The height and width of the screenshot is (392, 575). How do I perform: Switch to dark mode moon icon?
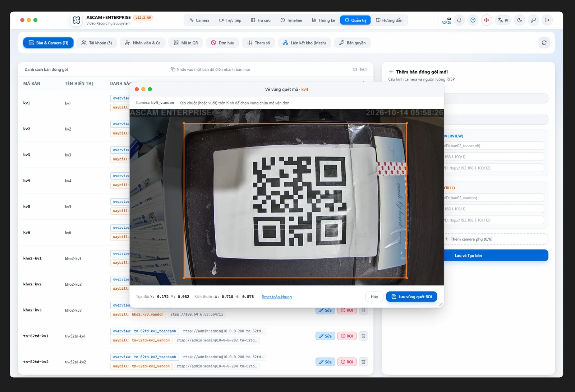point(520,20)
